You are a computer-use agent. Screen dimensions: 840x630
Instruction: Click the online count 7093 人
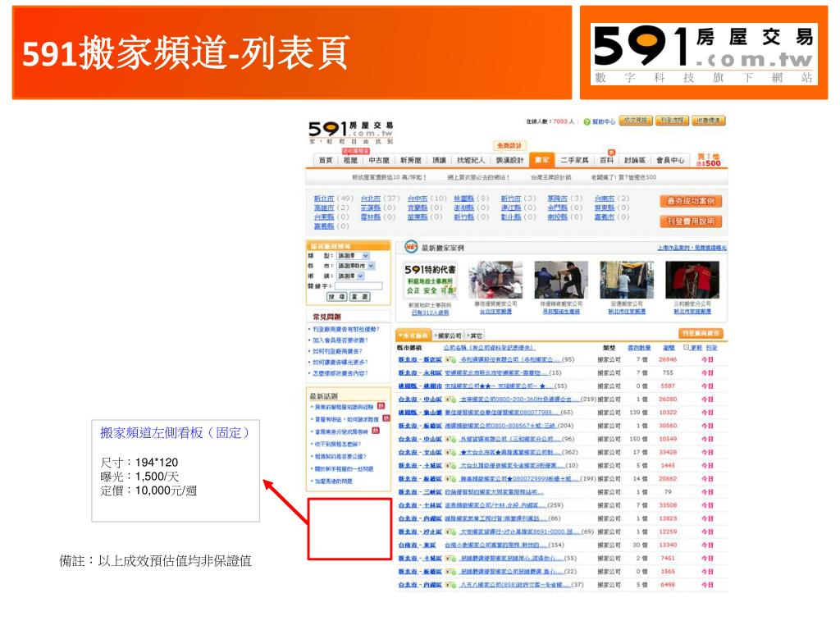point(564,121)
